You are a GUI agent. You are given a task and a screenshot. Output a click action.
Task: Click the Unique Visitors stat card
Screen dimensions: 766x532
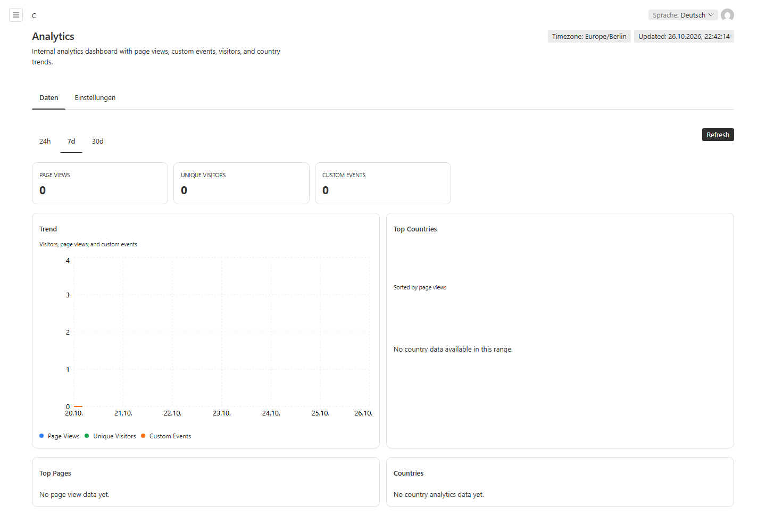pos(242,184)
